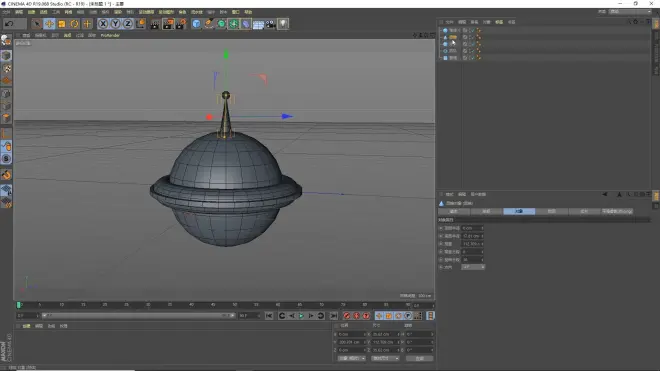Toggle Autokeying button in timeline controls
Image resolution: width=660 pixels, height=371 pixels.
(x=357, y=316)
